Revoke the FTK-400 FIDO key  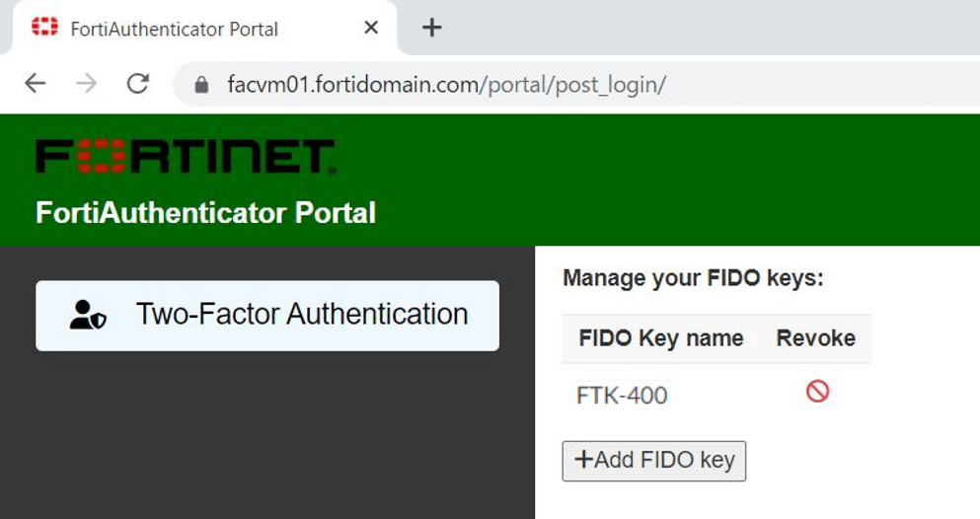click(x=817, y=392)
